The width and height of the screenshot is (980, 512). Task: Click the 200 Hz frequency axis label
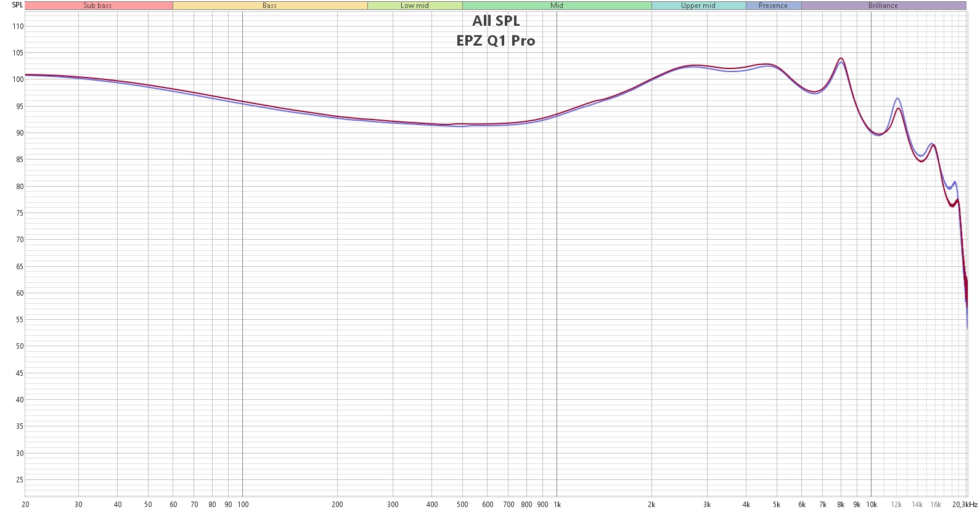pos(337,505)
